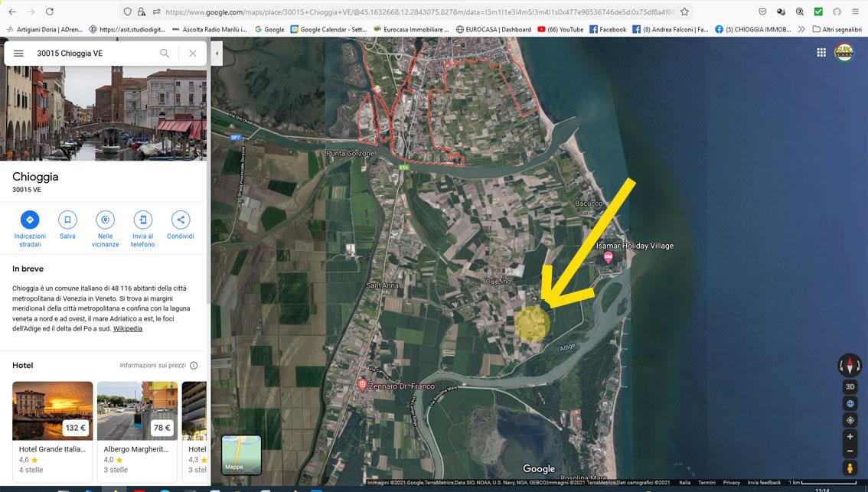868x492 pixels.
Task: Open Ascolta Radio Marilù bookmark
Action: [x=209, y=29]
